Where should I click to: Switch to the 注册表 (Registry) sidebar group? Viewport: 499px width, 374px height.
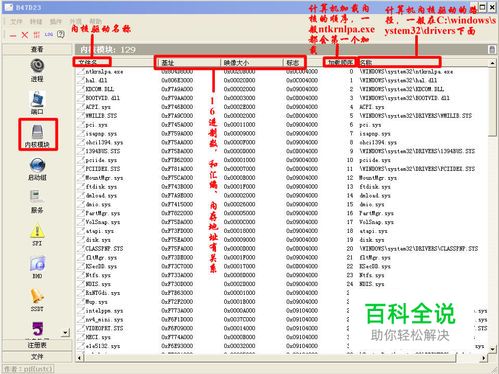pos(37,345)
